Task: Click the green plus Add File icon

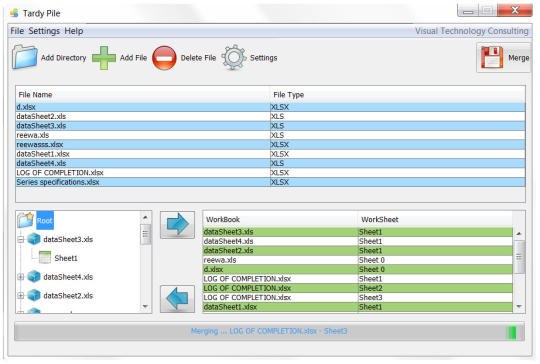Action: 104,58
